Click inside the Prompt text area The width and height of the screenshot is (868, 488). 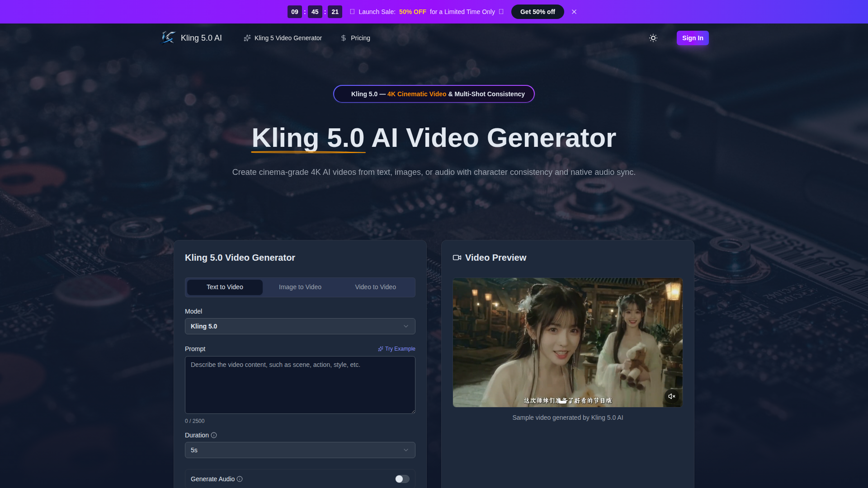(x=300, y=385)
